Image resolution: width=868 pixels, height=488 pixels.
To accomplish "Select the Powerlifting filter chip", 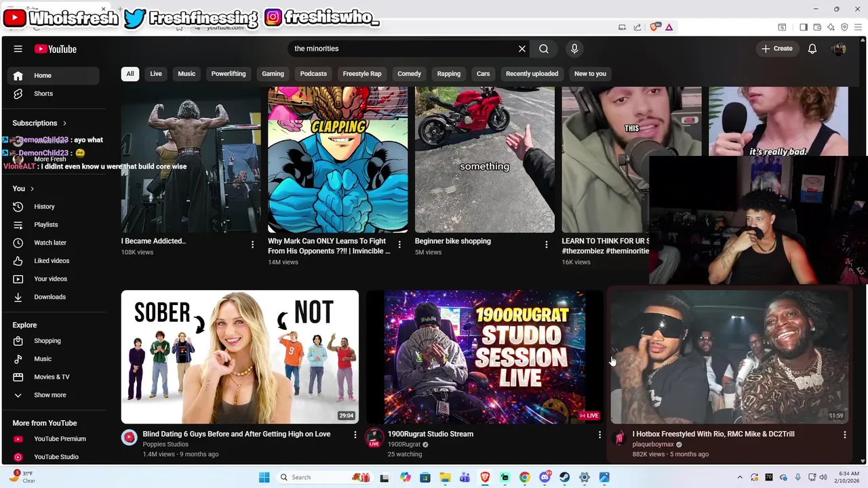I will coord(229,74).
